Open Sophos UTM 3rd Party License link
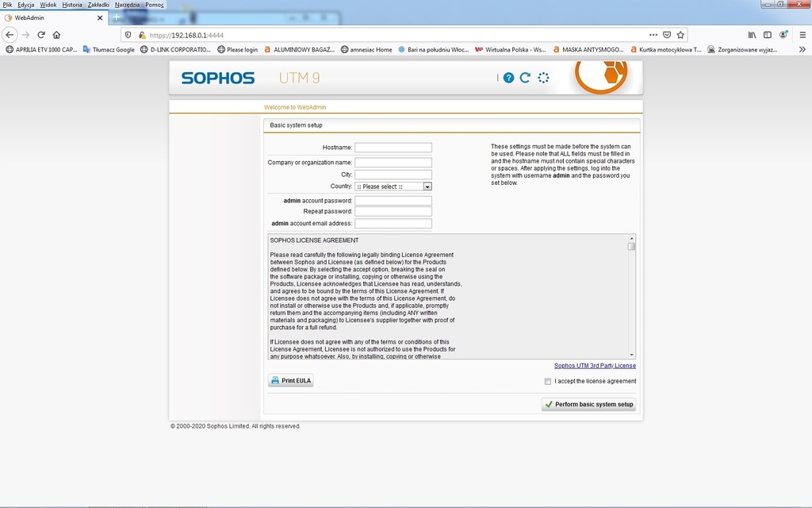The image size is (812, 508). click(595, 365)
